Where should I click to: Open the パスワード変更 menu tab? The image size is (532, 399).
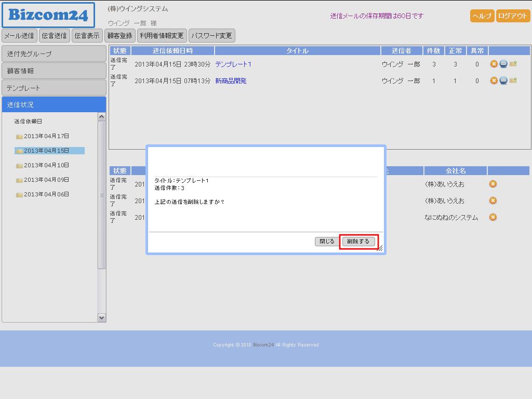(211, 36)
